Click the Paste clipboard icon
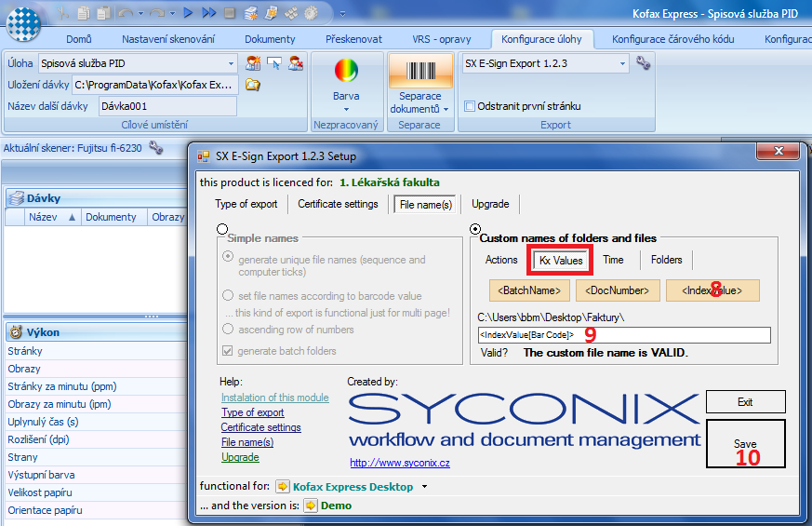Screen dimensions: 812x526 coord(103,13)
